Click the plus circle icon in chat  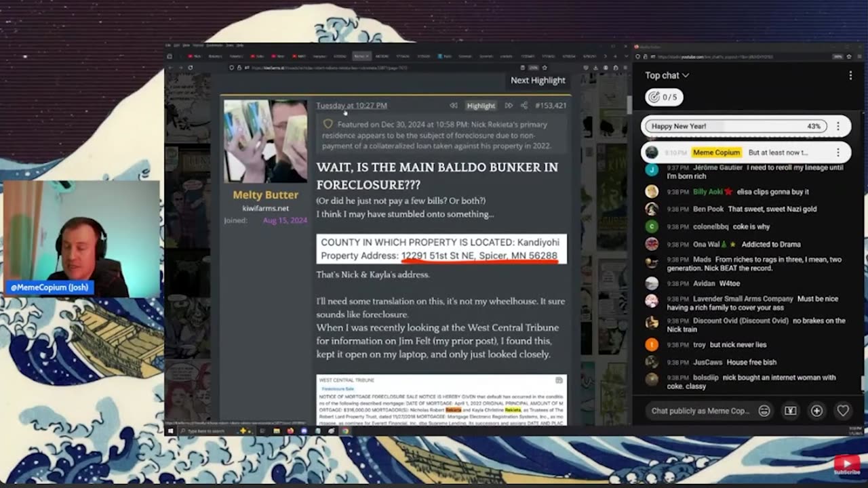point(816,411)
